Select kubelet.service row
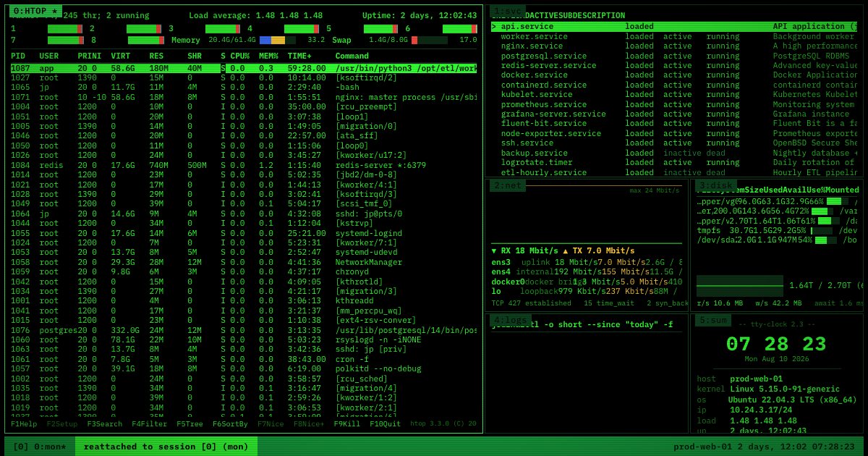 pos(675,94)
